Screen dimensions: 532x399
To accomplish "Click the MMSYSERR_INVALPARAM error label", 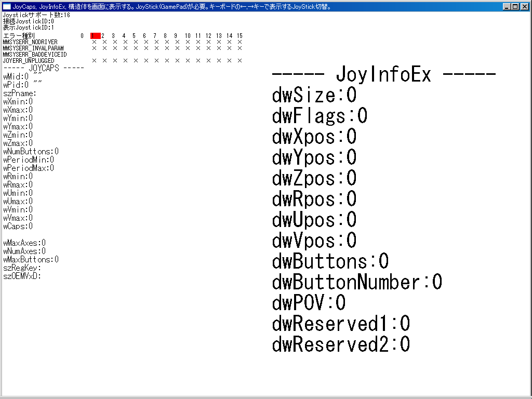I will coord(33,48).
